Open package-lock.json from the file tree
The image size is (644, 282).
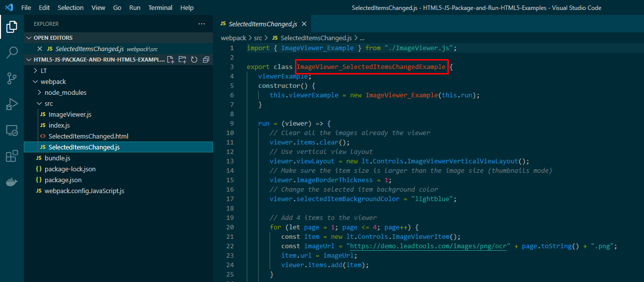click(x=118, y=169)
